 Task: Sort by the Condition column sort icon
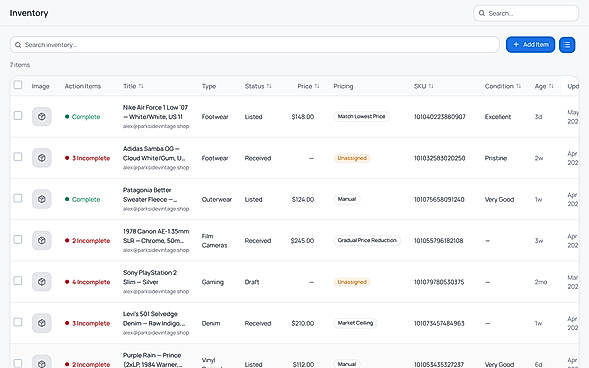pyautogui.click(x=518, y=86)
